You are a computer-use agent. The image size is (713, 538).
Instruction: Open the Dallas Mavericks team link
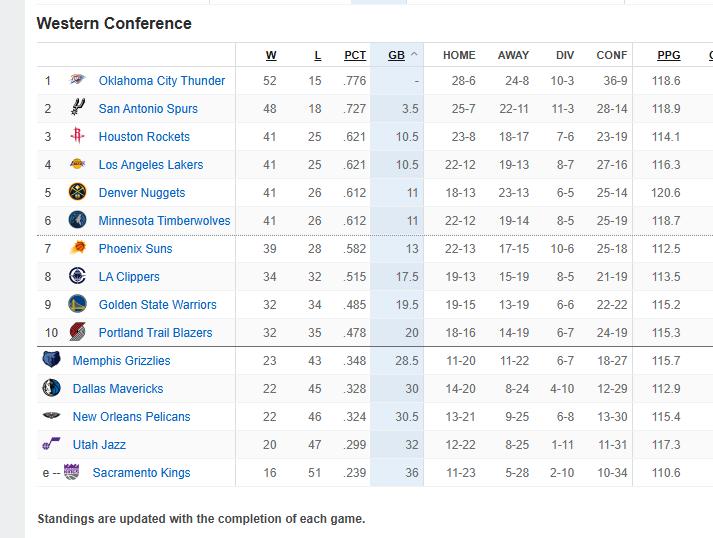(118, 389)
